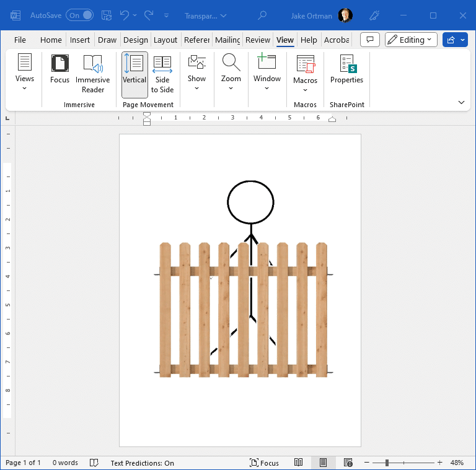
Task: Click the Save icon in title bar
Action: pos(106,15)
